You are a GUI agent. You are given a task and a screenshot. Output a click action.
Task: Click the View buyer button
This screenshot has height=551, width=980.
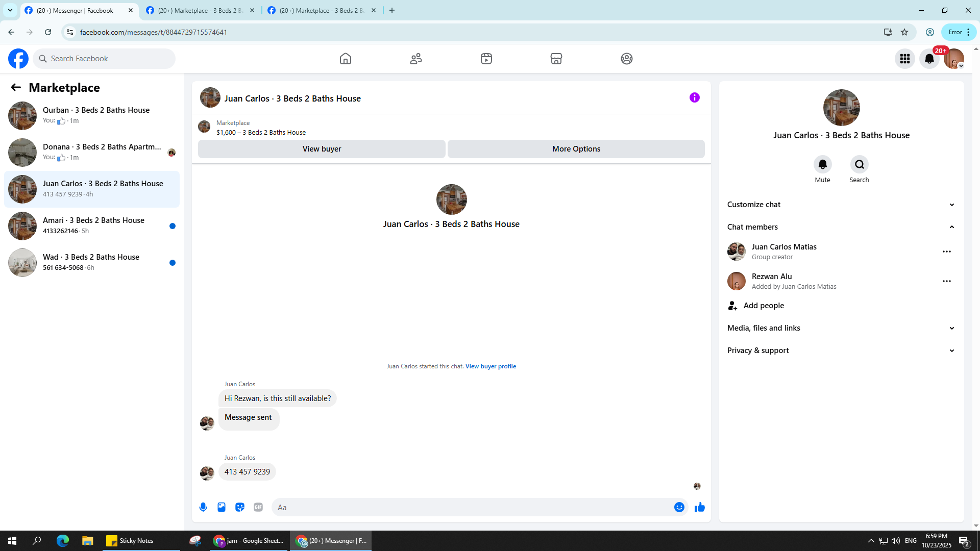(322, 149)
